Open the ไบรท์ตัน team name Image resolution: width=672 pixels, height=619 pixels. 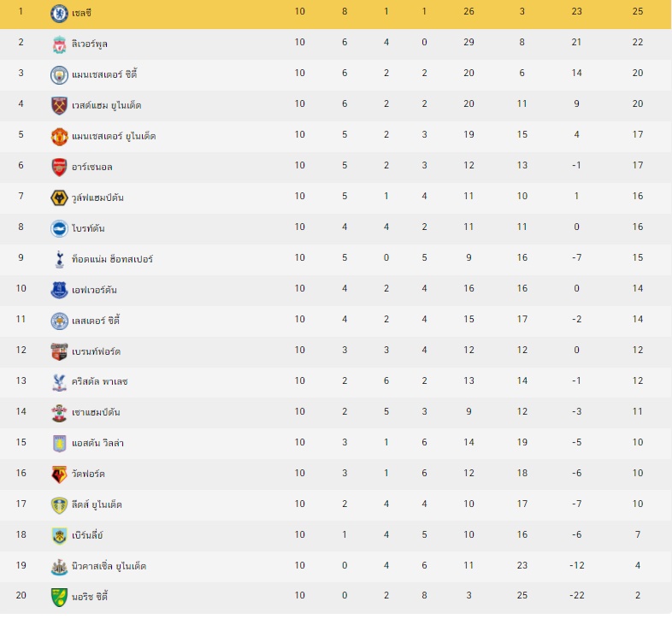coord(88,228)
